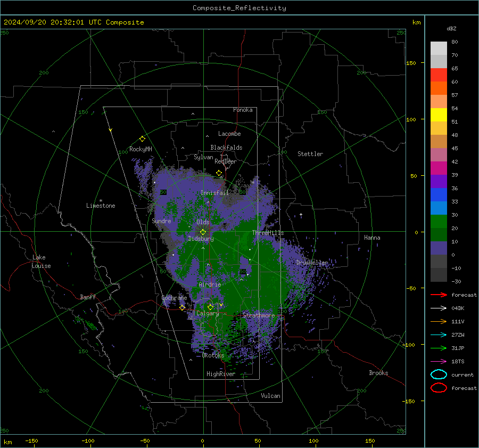Image resolution: width=479 pixels, height=448 pixels.
Task: Click the Lake Louise label
Action: (x=41, y=262)
